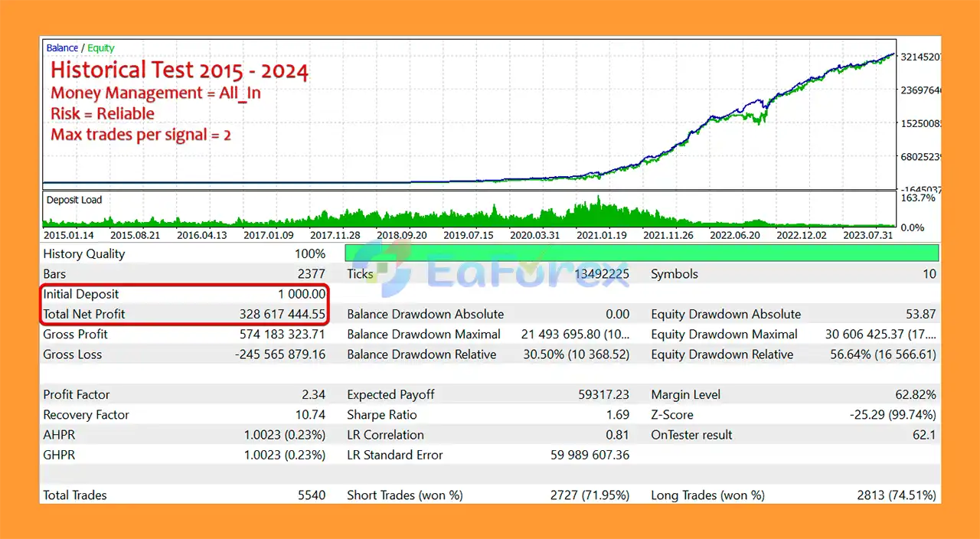Click the Equity legend label
The width and height of the screenshot is (980, 539).
(101, 48)
